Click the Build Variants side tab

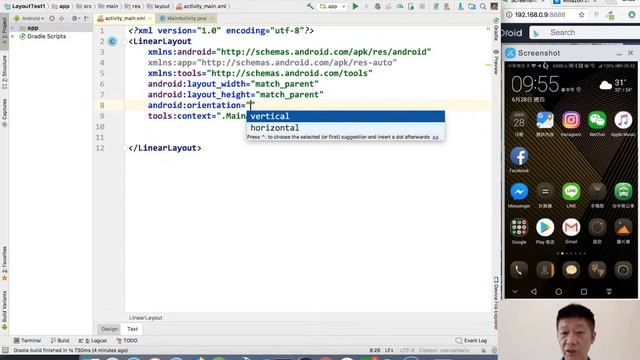pos(4,310)
